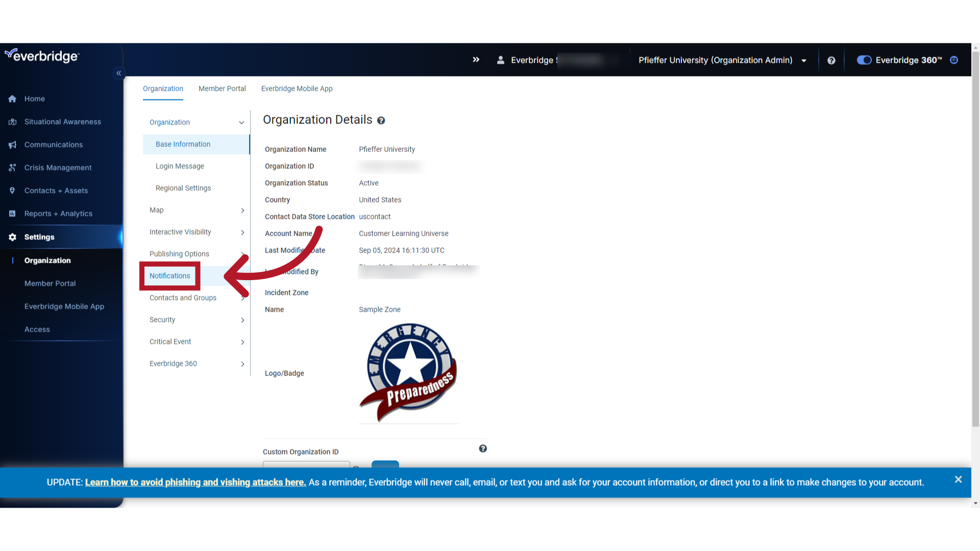Open the help question mark icon

(x=831, y=60)
